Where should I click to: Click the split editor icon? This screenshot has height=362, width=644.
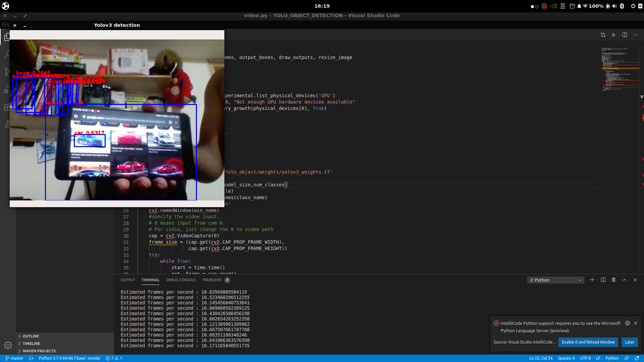[625, 35]
